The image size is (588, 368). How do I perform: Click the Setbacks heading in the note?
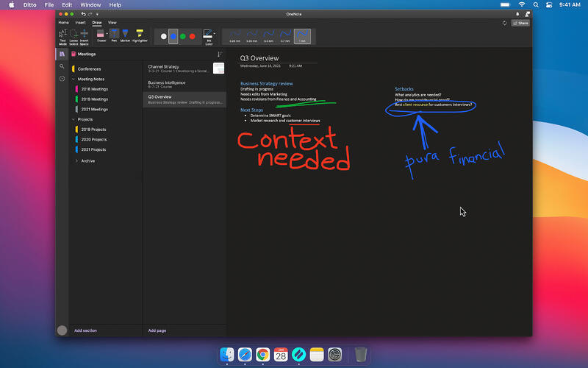[404, 89]
